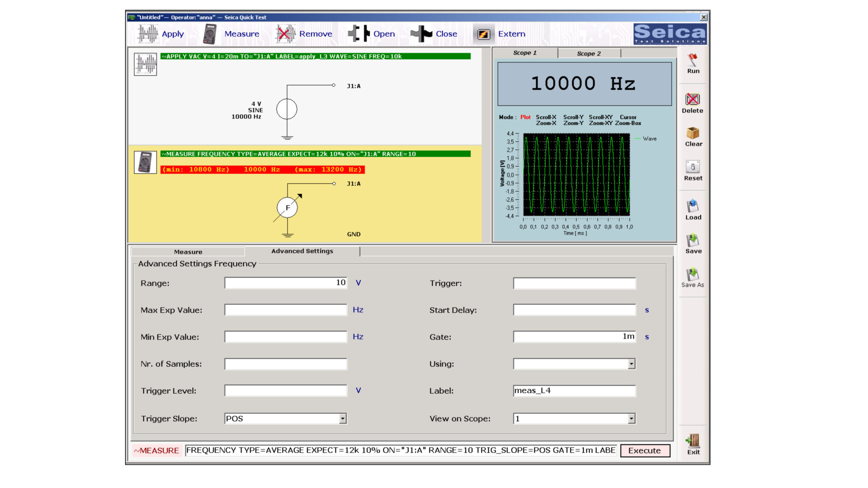Enable Zoom-Box mode on the scope

click(628, 123)
